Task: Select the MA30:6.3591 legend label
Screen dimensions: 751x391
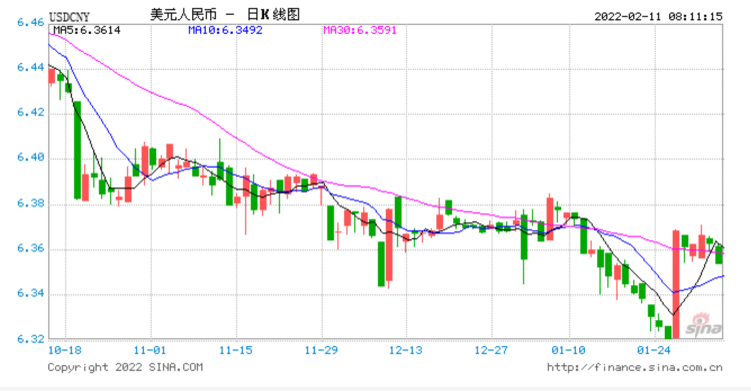Action: click(360, 30)
